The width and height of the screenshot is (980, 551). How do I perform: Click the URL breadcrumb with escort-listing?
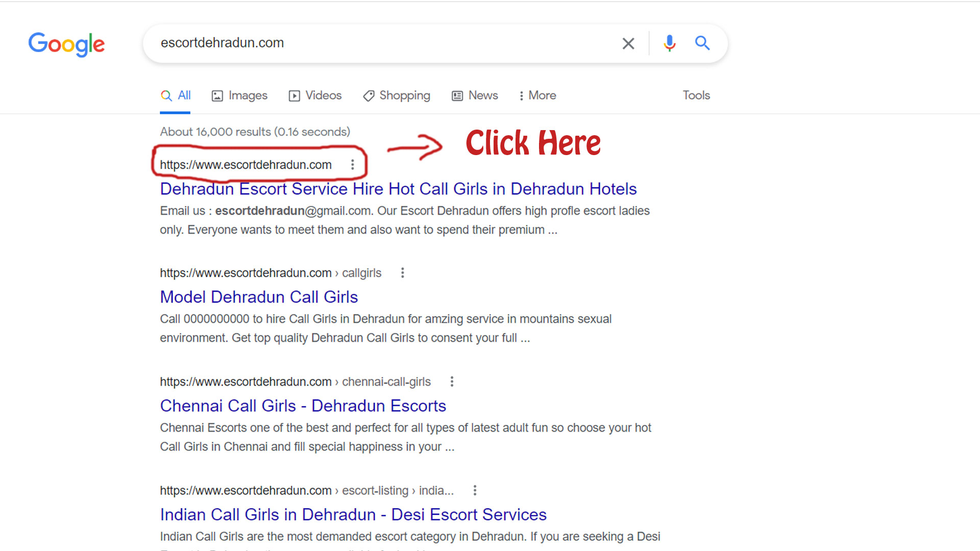coord(307,490)
